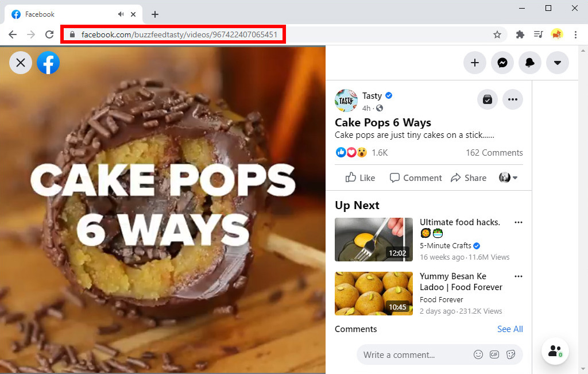
Task: Mute the Facebook browser tab audio
Action: 120,14
